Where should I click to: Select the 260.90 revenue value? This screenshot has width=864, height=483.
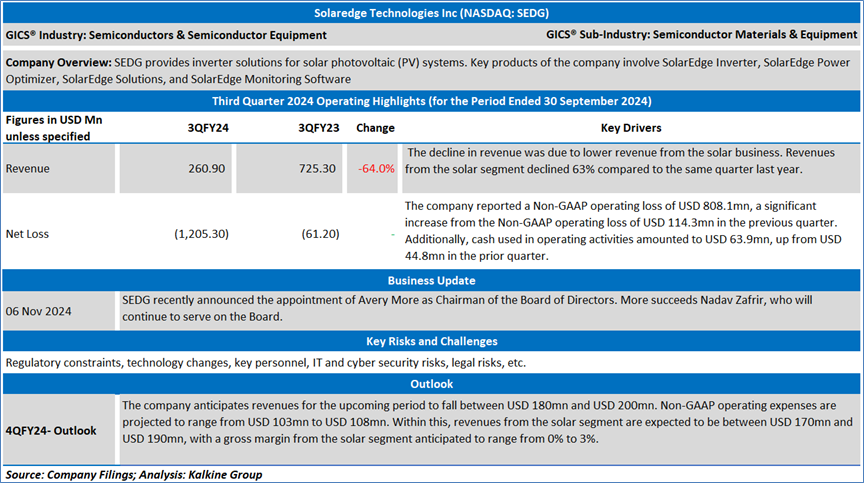click(x=207, y=169)
